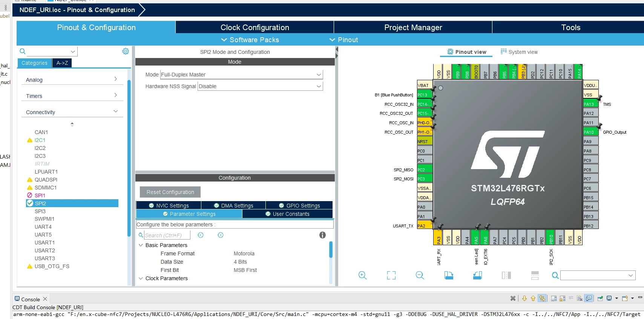Click the parameter settings scrollbar
The image size is (644, 319).
(x=331, y=250)
